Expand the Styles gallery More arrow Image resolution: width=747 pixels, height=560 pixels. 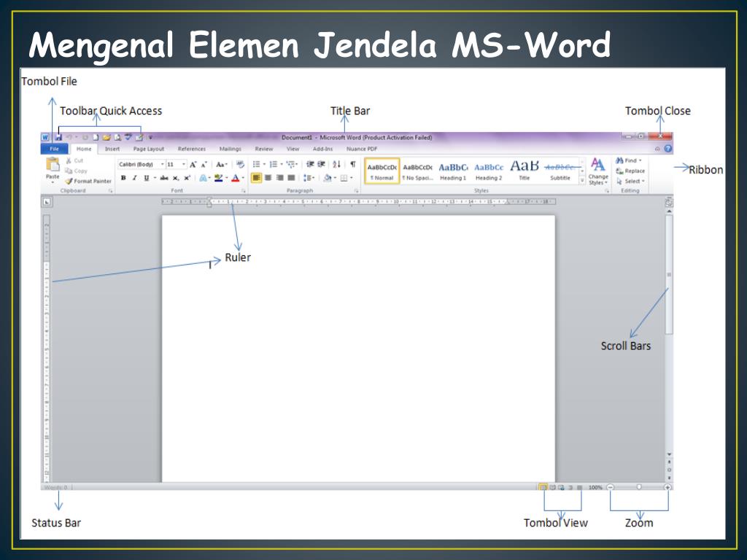(581, 181)
